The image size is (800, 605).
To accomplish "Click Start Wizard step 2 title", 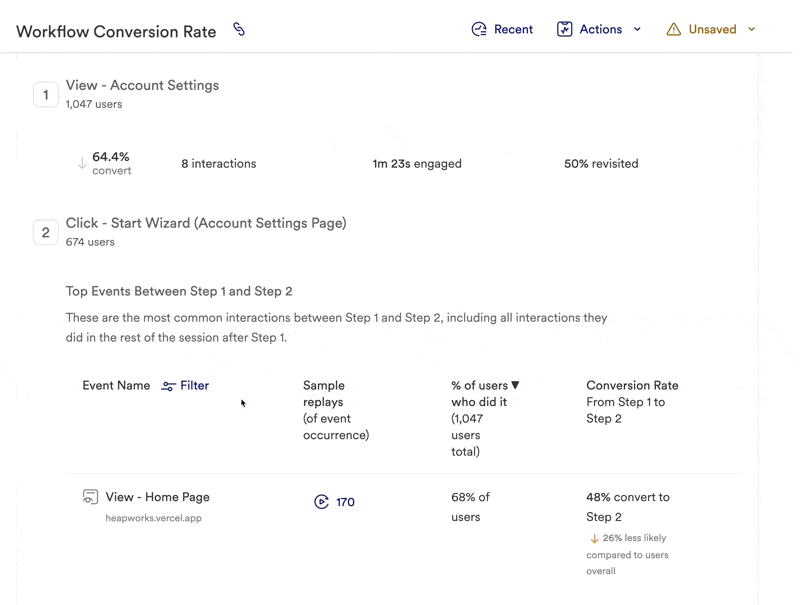I will click(206, 223).
